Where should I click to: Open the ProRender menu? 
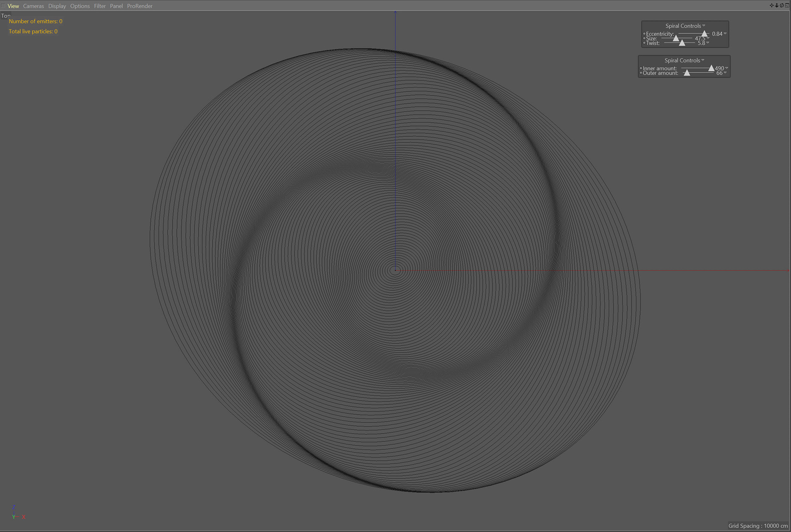tap(139, 6)
